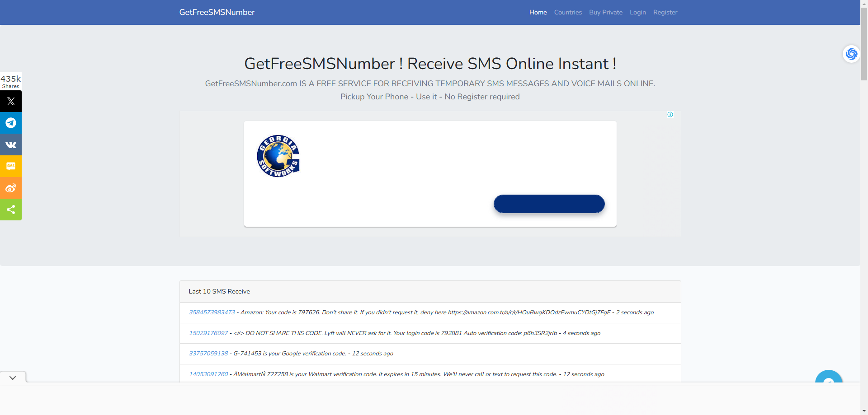Share page on Weibo
The width and height of the screenshot is (868, 415).
click(11, 188)
